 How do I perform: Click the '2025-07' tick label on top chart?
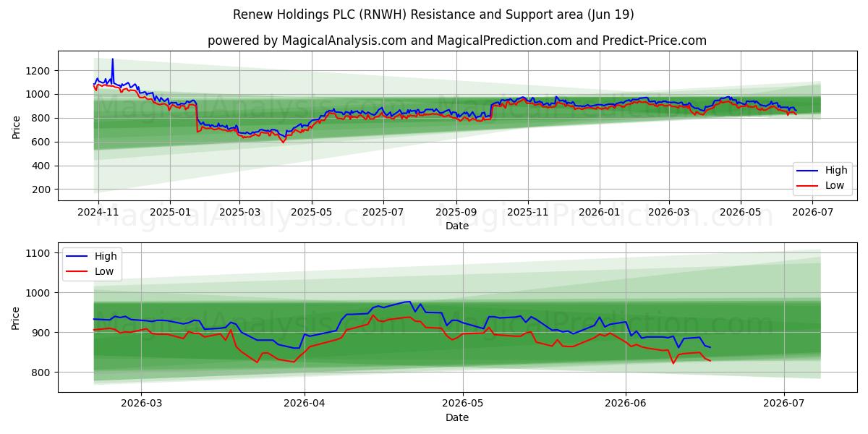tap(383, 212)
